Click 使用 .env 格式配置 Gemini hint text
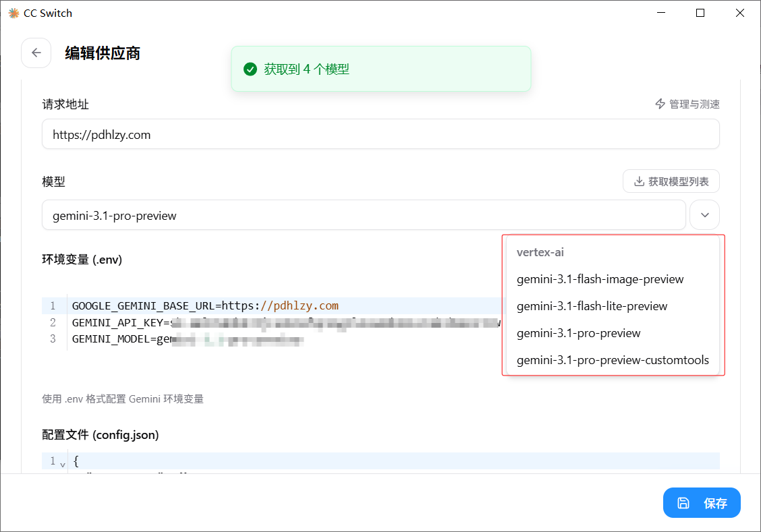The height and width of the screenshot is (532, 761). click(123, 398)
